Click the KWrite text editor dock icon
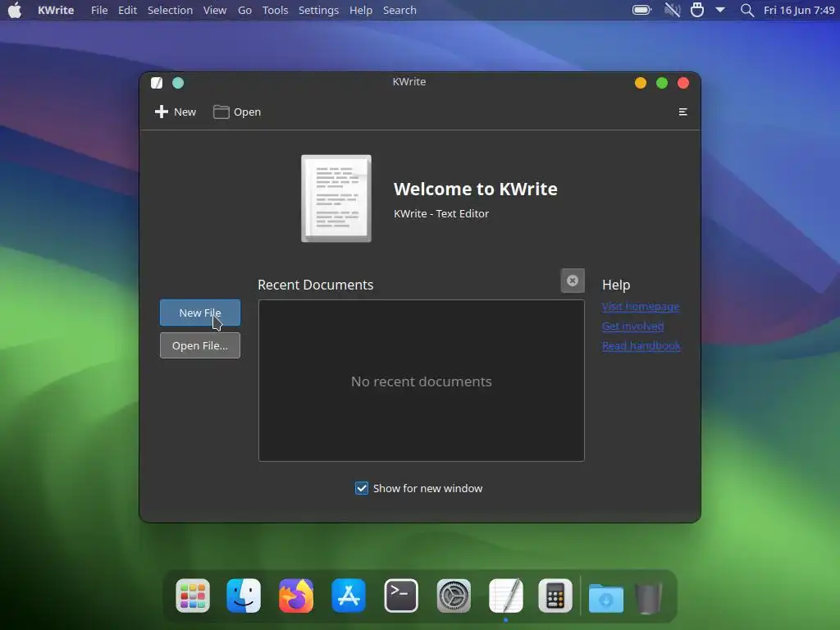840x630 pixels. pos(505,596)
